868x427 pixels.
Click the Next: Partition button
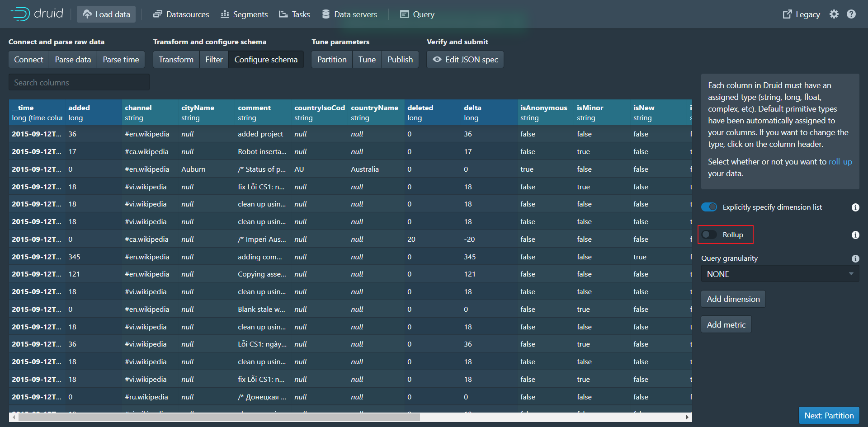point(829,415)
